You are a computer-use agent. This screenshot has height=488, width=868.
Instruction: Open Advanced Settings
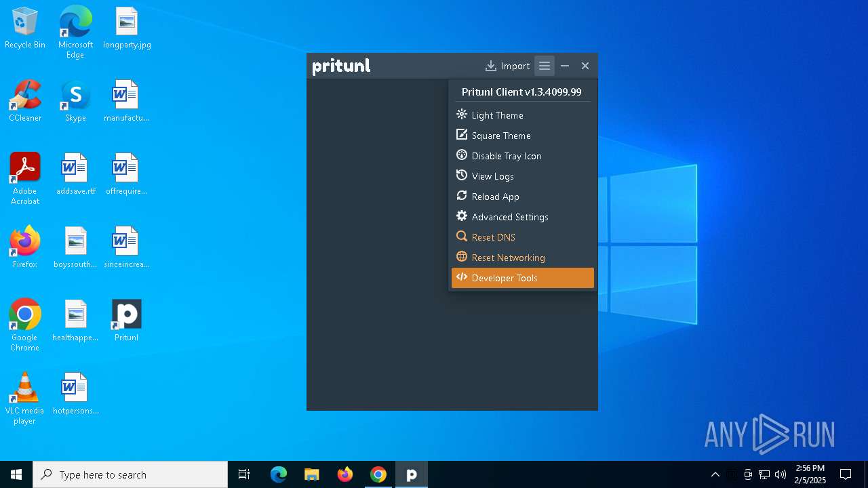click(x=523, y=217)
